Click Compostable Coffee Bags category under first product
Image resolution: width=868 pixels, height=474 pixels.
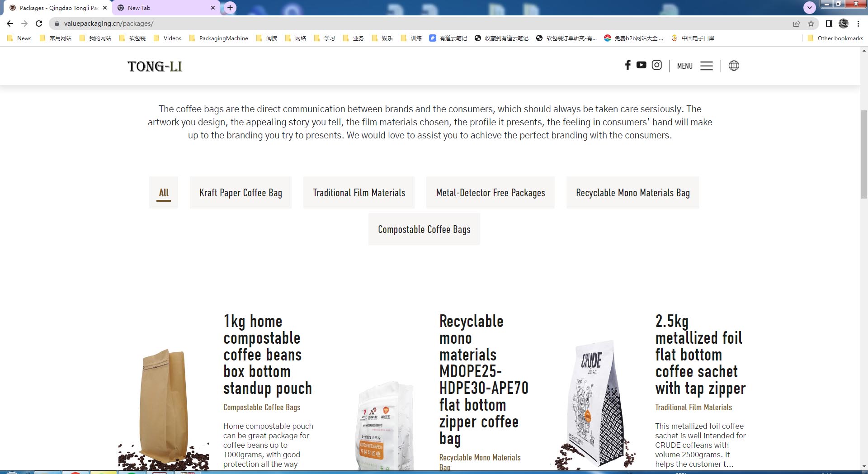pos(262,408)
